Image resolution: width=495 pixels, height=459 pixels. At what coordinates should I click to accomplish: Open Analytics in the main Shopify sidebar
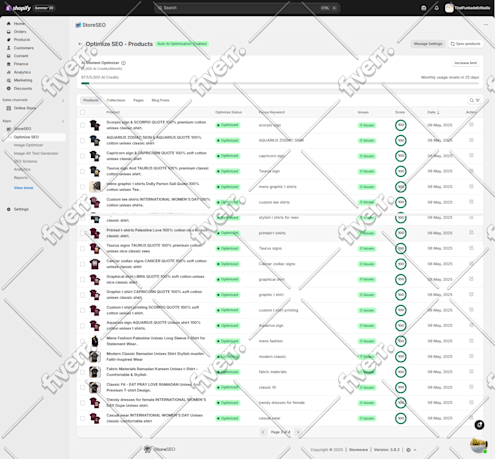pyautogui.click(x=22, y=72)
